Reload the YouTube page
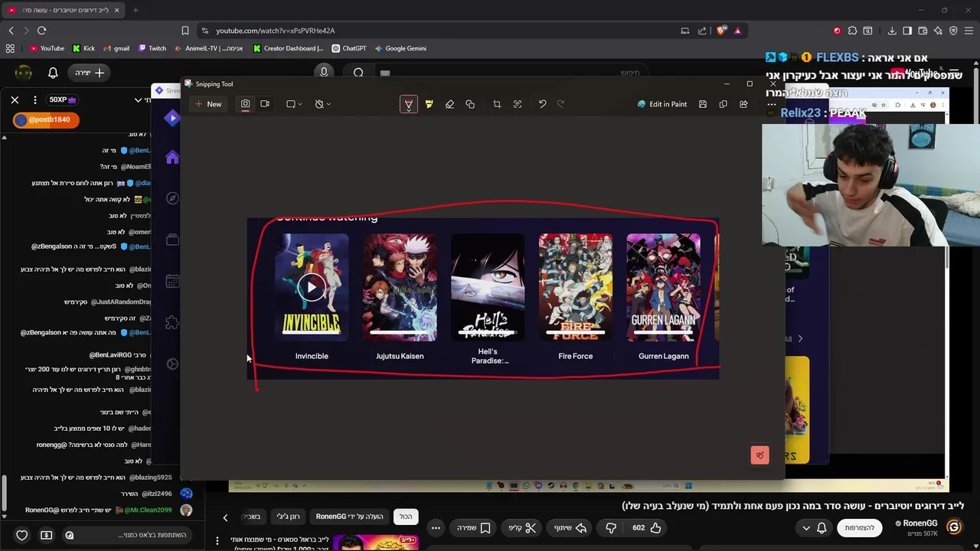The image size is (980, 551). pyautogui.click(x=41, y=31)
